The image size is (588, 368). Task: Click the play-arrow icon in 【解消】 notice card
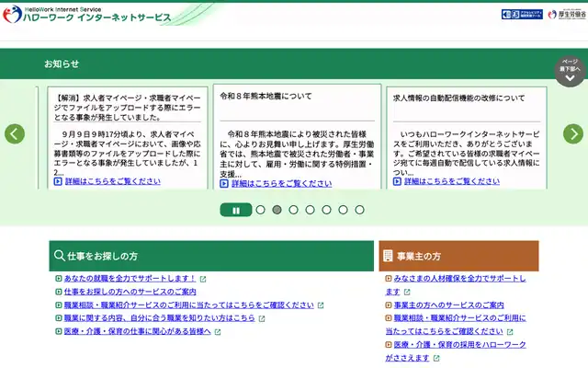58,181
